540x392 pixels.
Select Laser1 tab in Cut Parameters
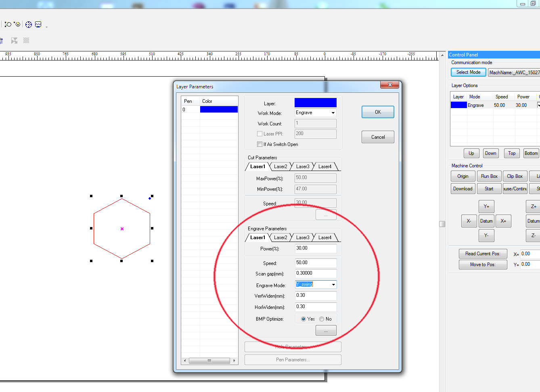tap(257, 167)
